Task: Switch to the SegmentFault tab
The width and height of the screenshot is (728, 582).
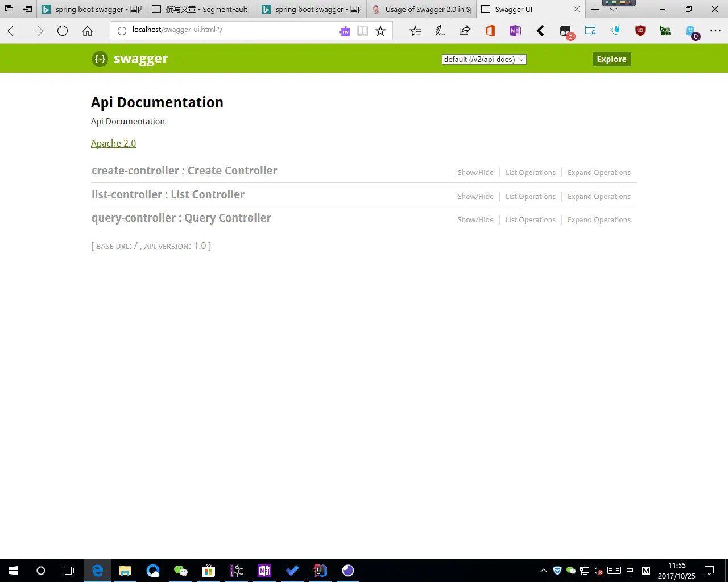Action: click(201, 9)
